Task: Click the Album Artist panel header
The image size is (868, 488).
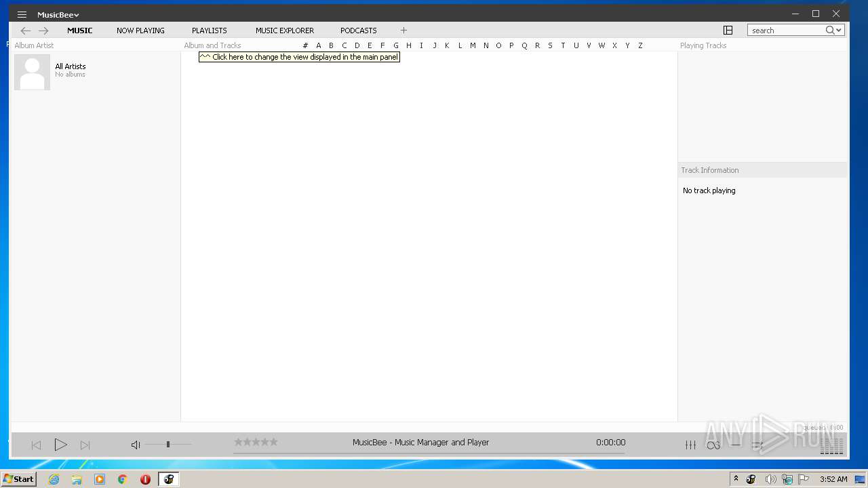Action: [x=34, y=45]
